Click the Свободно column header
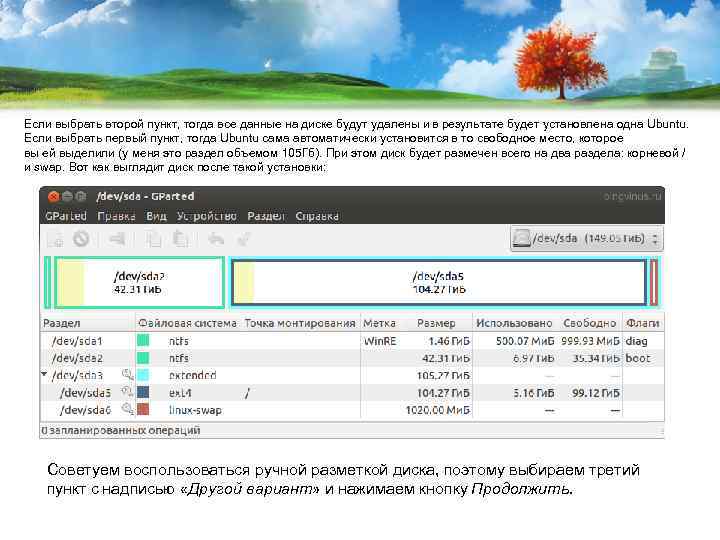 (589, 323)
